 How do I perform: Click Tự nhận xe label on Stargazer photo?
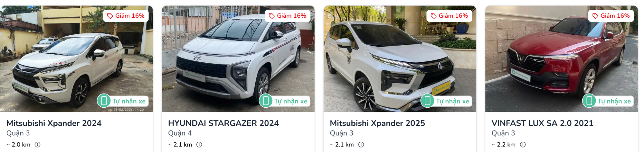coord(291,101)
